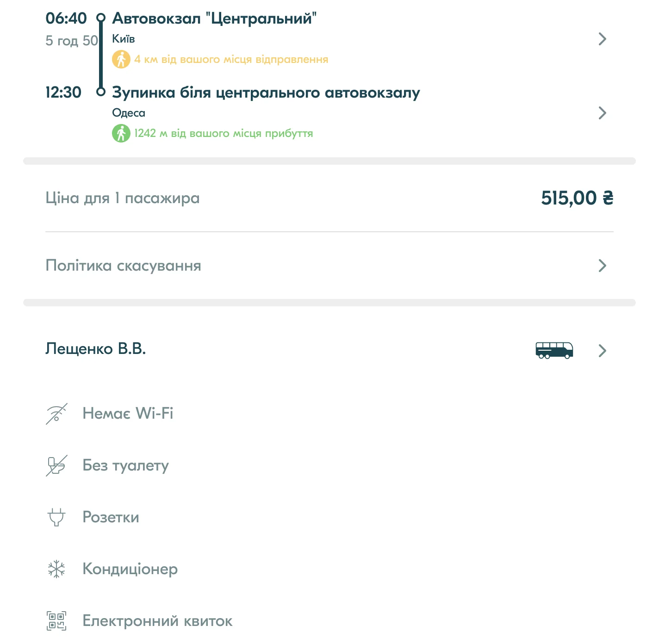659x644 pixels.
Task: Click the no Wi-Fi icon
Action: (x=56, y=414)
